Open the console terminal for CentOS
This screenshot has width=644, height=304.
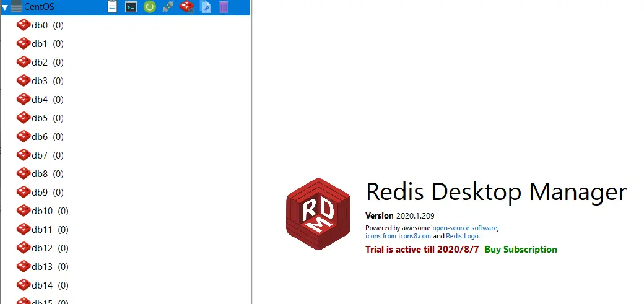coord(131,7)
